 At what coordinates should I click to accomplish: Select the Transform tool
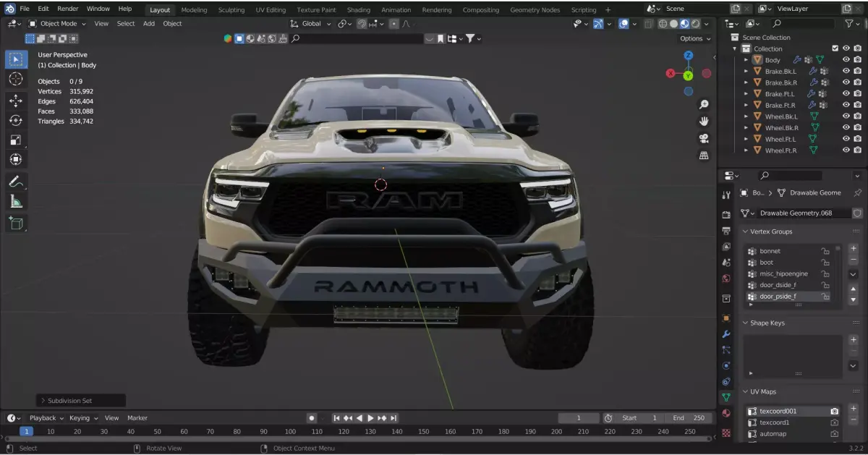[16, 159]
